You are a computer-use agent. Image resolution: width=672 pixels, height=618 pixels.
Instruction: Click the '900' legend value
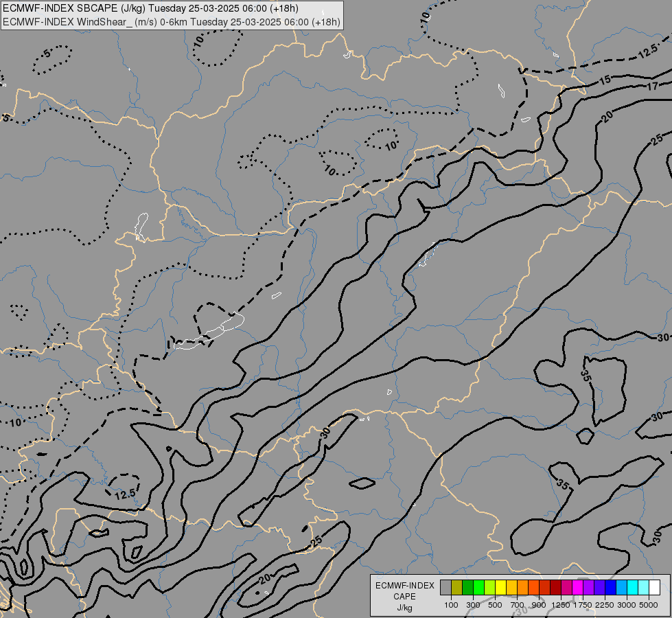(x=539, y=605)
